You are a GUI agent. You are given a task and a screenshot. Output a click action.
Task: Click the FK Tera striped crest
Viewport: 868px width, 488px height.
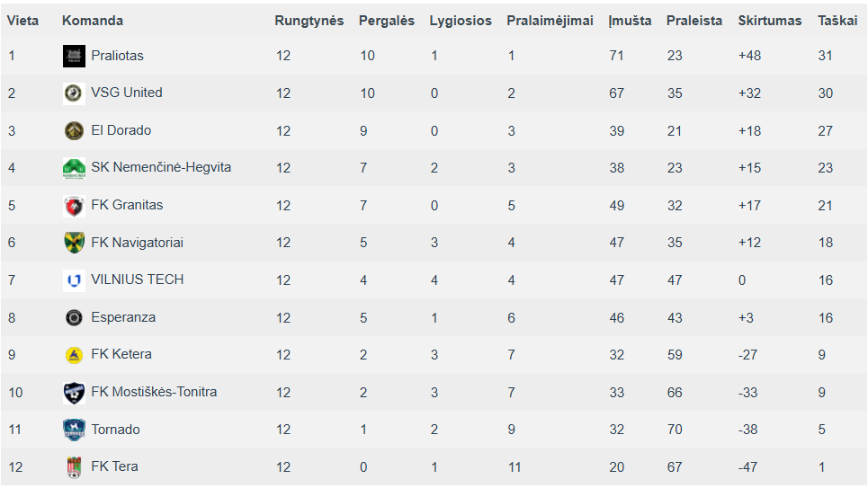74,467
